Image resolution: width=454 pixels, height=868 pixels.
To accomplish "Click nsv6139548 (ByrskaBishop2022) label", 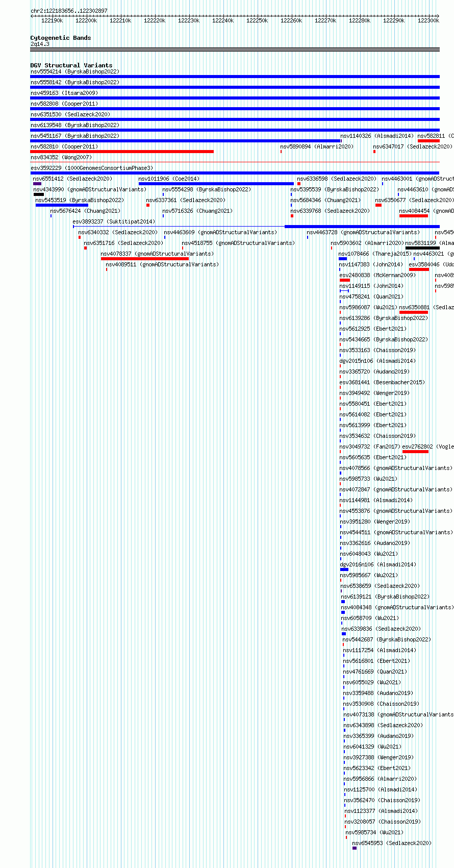I will [75, 126].
